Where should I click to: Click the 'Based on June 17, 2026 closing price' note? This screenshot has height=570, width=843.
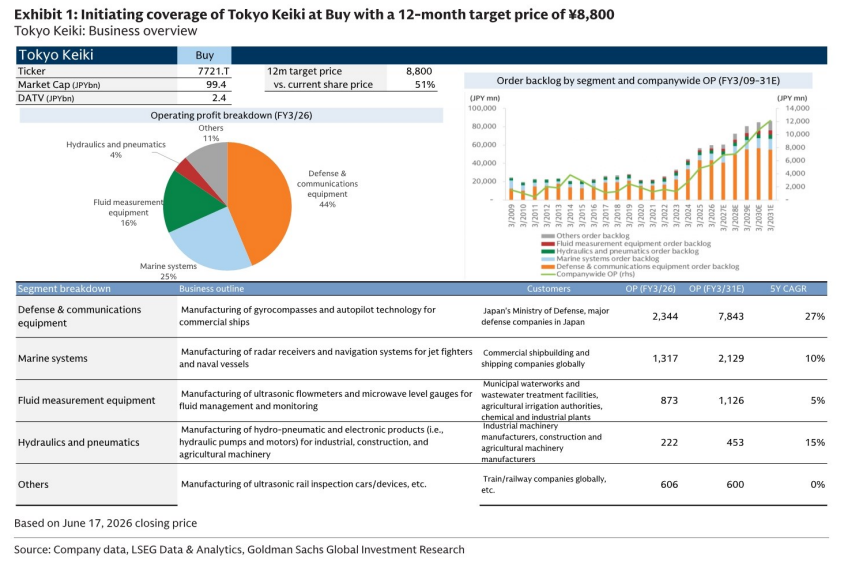pyautogui.click(x=105, y=523)
